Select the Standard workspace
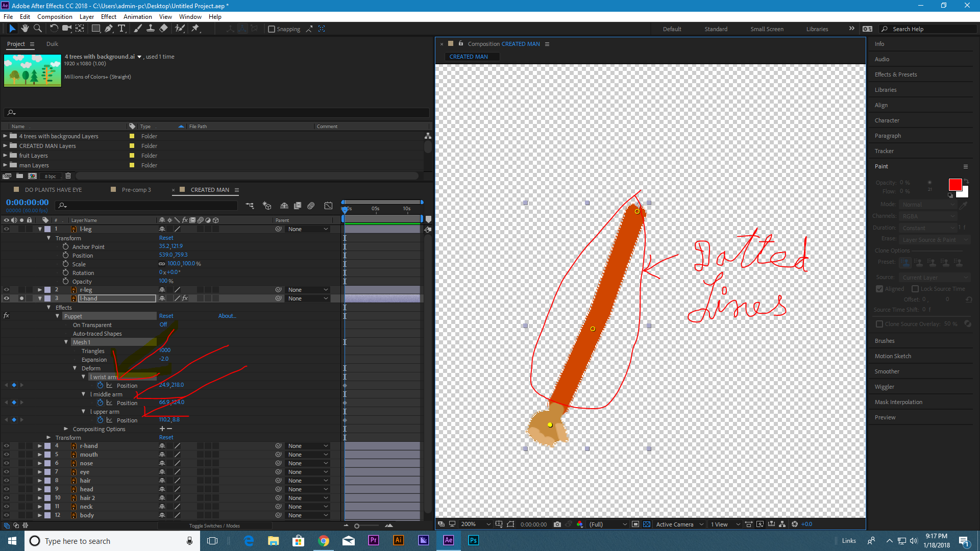The image size is (980, 551). [x=716, y=29]
